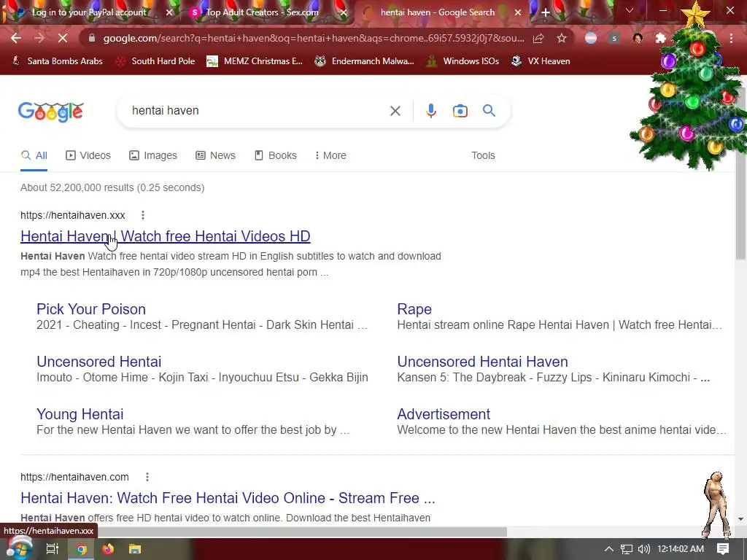Search by image with camera icon

(460, 111)
